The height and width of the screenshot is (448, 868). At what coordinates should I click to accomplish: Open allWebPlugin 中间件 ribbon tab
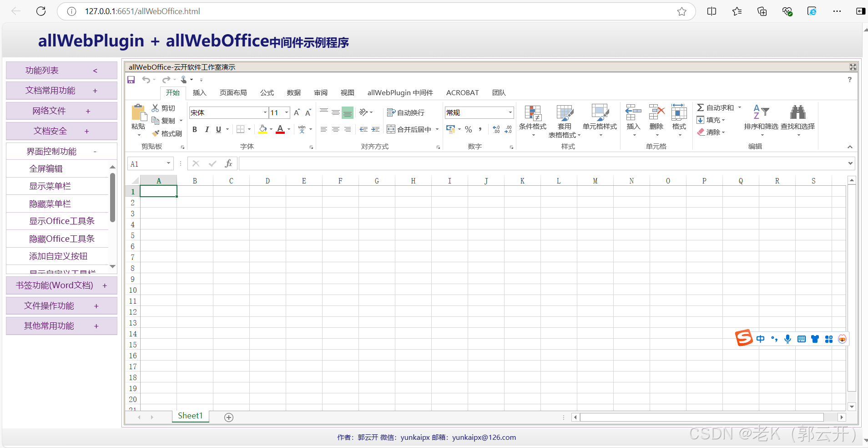[x=400, y=92]
